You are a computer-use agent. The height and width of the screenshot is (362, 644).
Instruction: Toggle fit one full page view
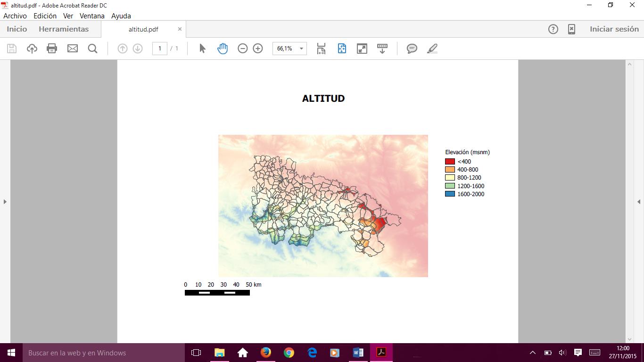pos(342,49)
